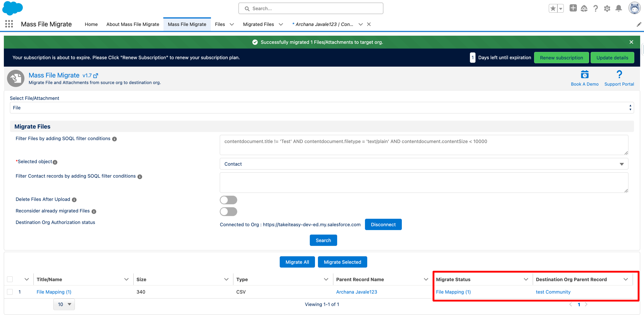Click the Favorites star icon

click(x=553, y=9)
